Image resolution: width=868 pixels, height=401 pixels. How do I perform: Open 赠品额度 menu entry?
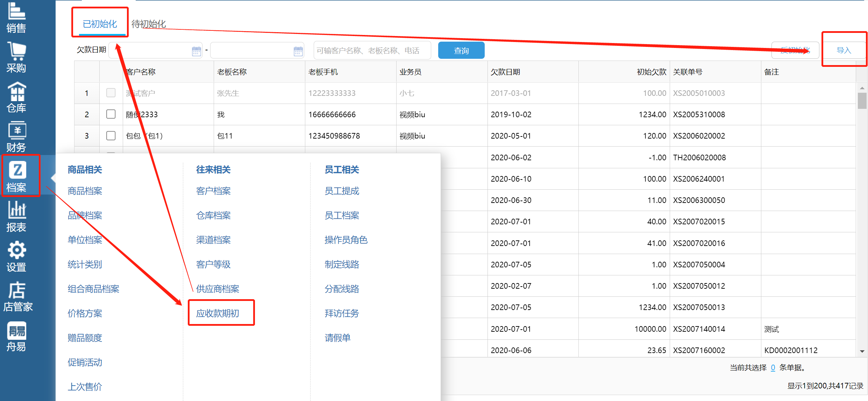click(x=85, y=338)
